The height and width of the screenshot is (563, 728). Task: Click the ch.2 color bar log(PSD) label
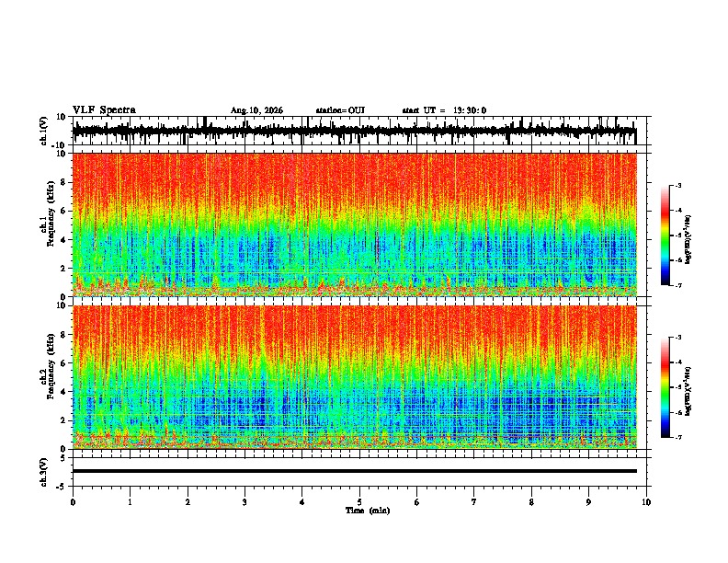(688, 391)
